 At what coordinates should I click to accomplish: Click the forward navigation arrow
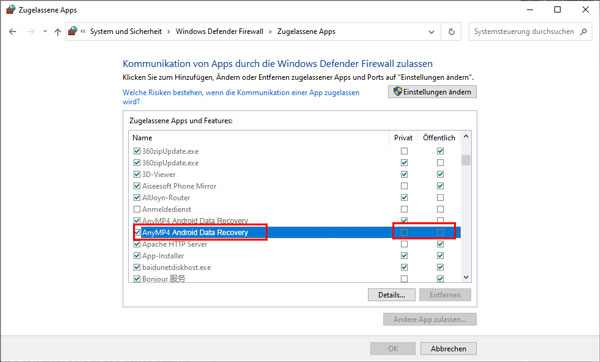click(x=31, y=32)
